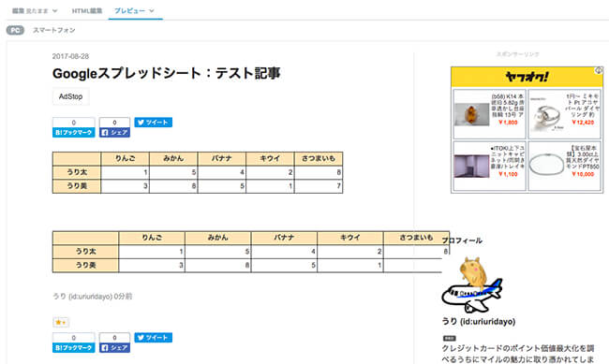Switch to the 編集 見たまま tab

[x=30, y=11]
